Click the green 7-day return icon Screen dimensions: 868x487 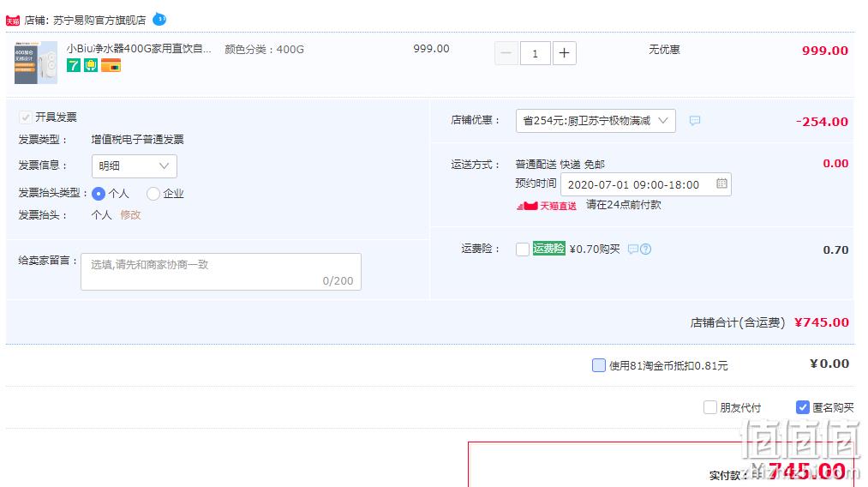point(74,65)
